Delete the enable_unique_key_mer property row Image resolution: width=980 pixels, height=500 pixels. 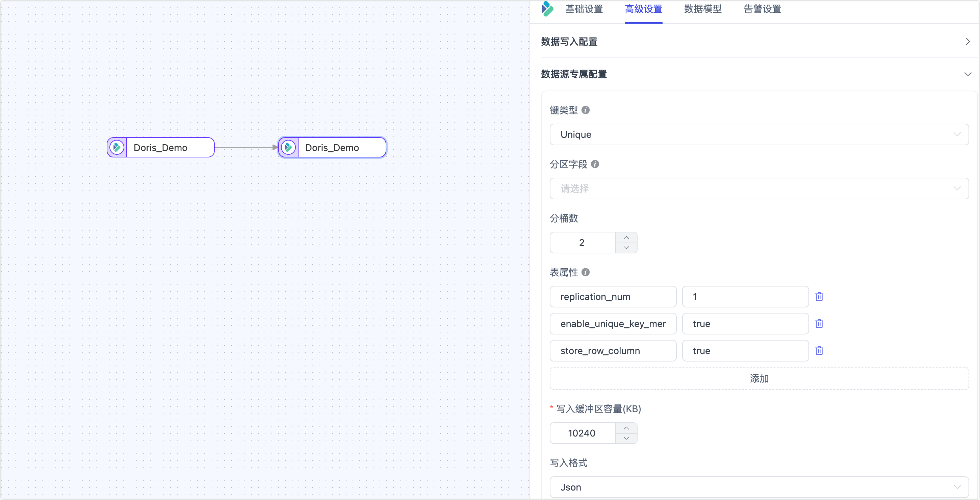tap(819, 323)
